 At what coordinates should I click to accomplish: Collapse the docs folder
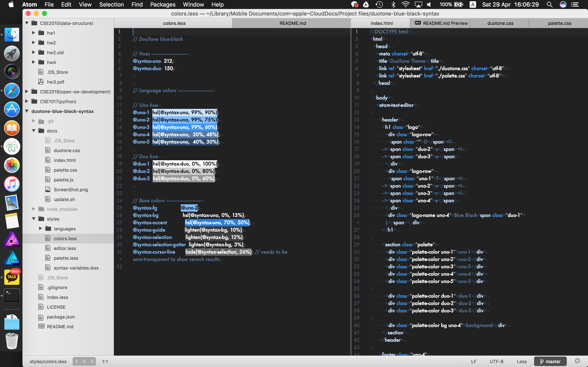pyautogui.click(x=34, y=130)
